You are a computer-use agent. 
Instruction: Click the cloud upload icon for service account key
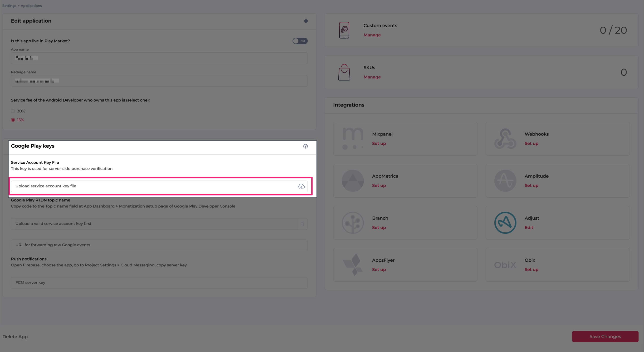[x=301, y=186]
